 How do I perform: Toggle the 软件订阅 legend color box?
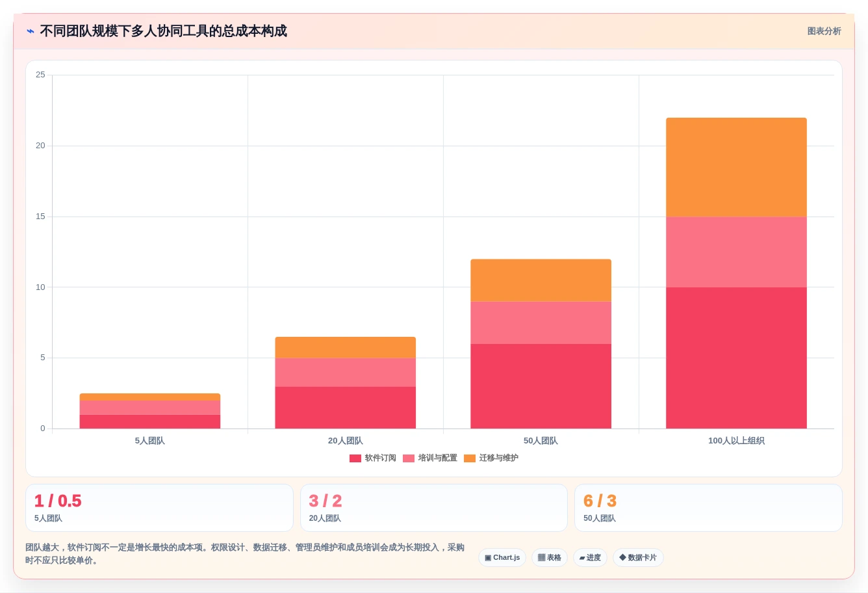point(355,458)
